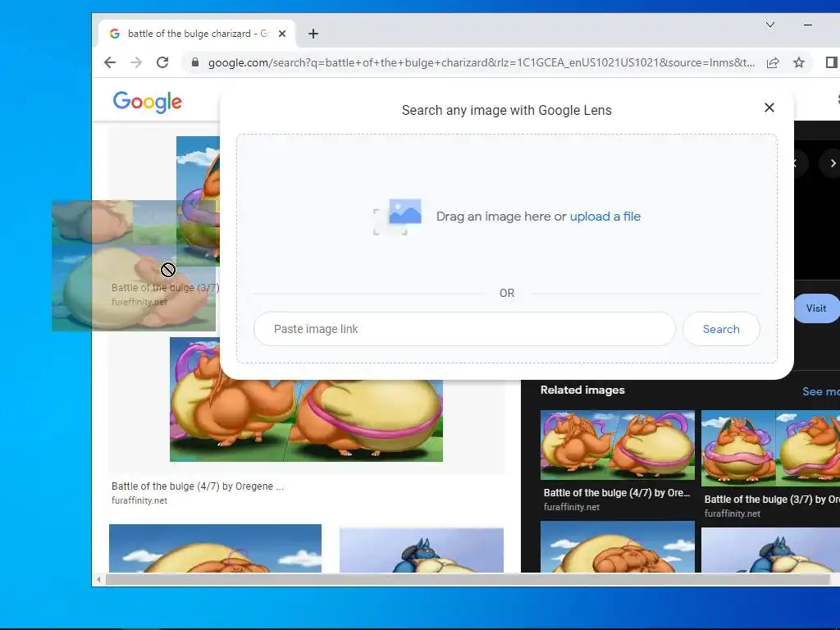Click the Related images heading
The height and width of the screenshot is (630, 840).
[582, 390]
